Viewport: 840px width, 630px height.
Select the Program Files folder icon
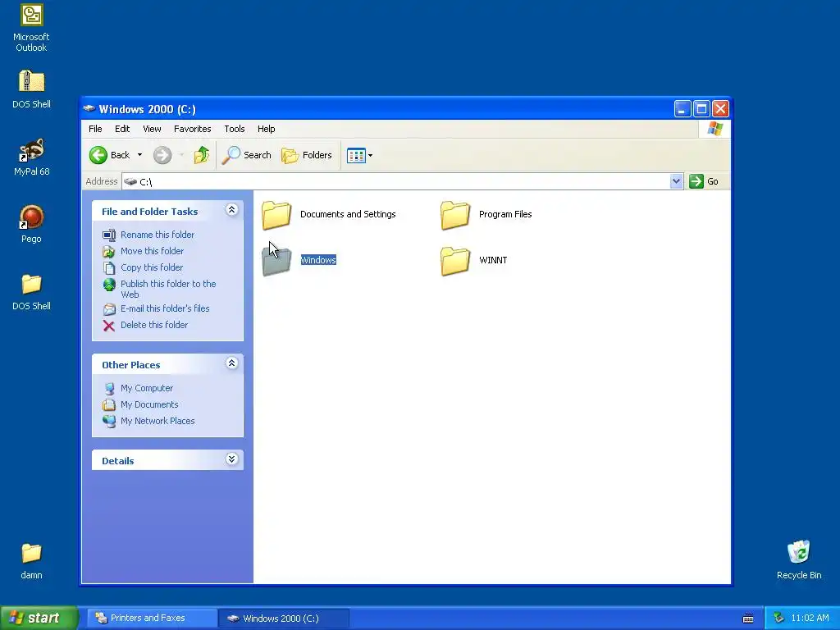[454, 215]
